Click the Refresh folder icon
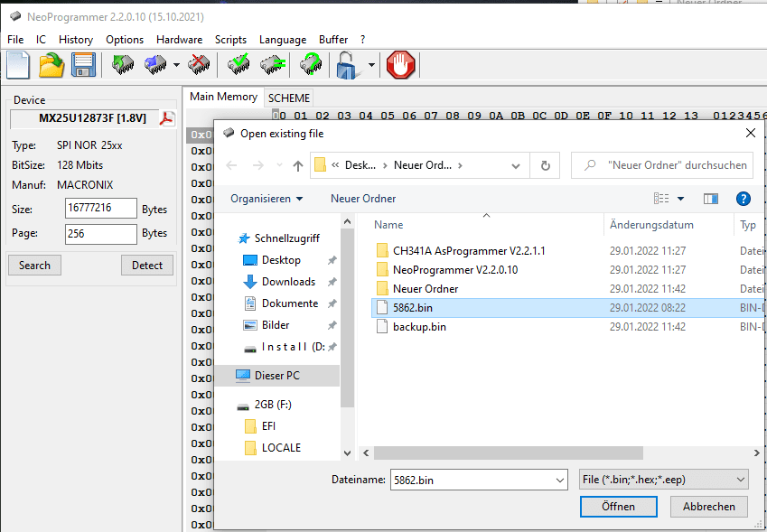Viewport: 767px width, 532px height. pyautogui.click(x=545, y=166)
